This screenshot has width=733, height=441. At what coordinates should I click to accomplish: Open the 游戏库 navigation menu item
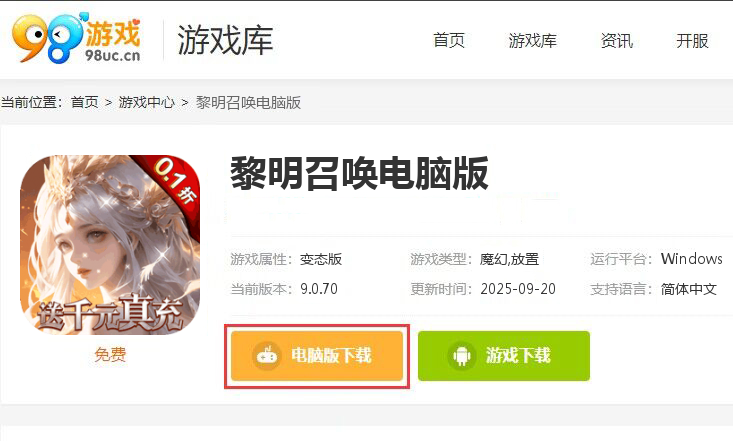click(532, 40)
